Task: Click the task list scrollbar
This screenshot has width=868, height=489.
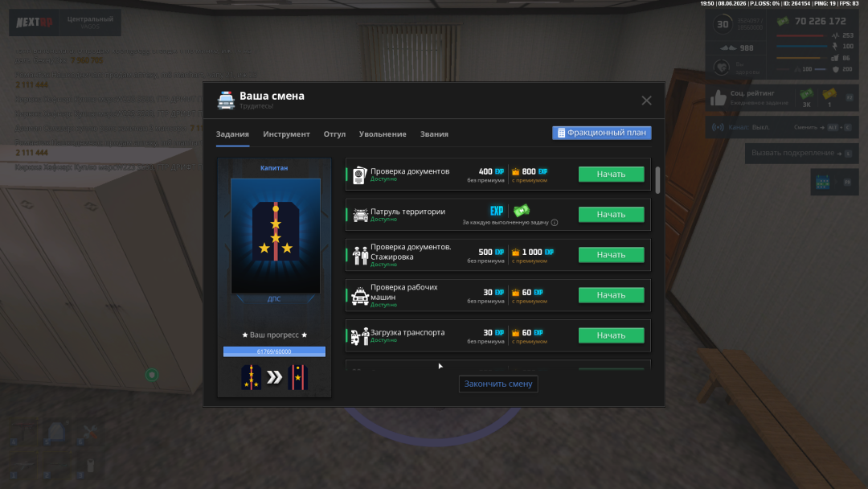Action: [657, 180]
